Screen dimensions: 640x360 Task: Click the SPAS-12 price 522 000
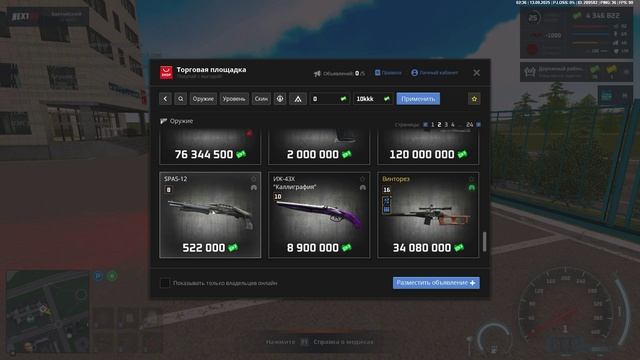204,248
